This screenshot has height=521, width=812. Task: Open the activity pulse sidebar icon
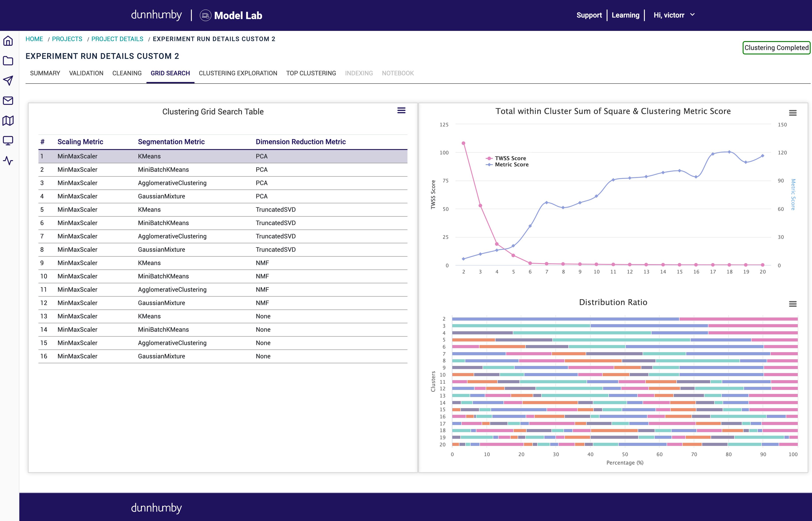coord(8,160)
